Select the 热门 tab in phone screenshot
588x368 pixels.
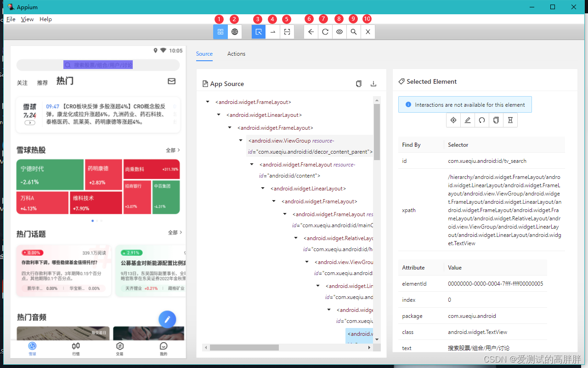[65, 81]
